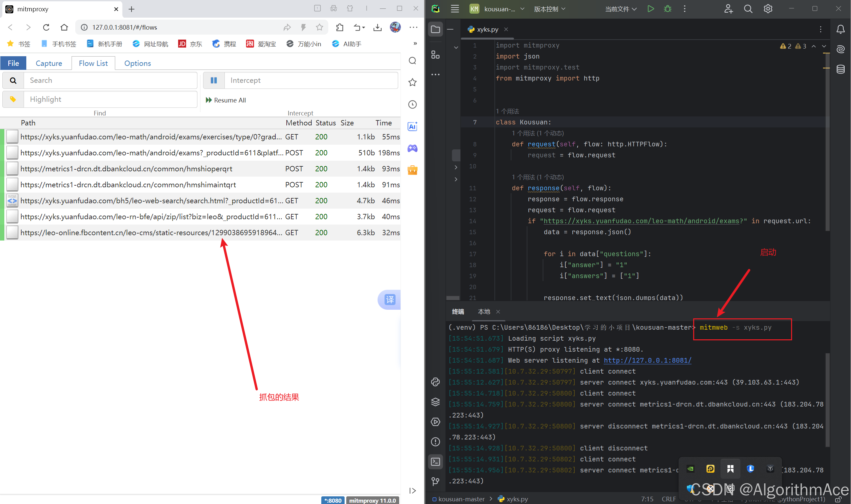Open the http://127.0.0.1:8081/ terminal link
Image resolution: width=851 pixels, height=504 pixels.
click(648, 360)
